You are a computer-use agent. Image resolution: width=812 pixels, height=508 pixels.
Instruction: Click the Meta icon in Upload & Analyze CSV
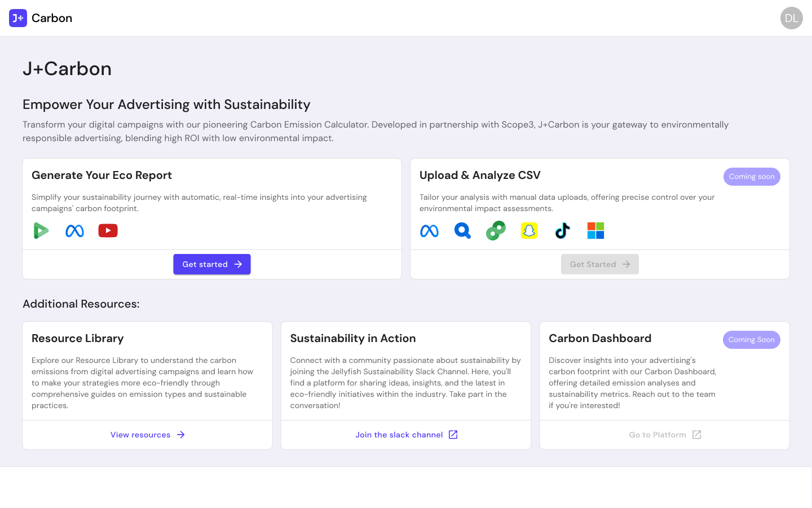click(x=429, y=230)
